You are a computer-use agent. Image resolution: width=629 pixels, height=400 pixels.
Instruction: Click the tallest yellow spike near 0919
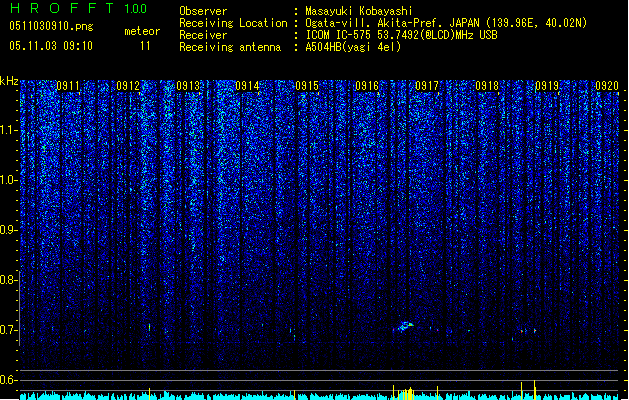pos(534,390)
